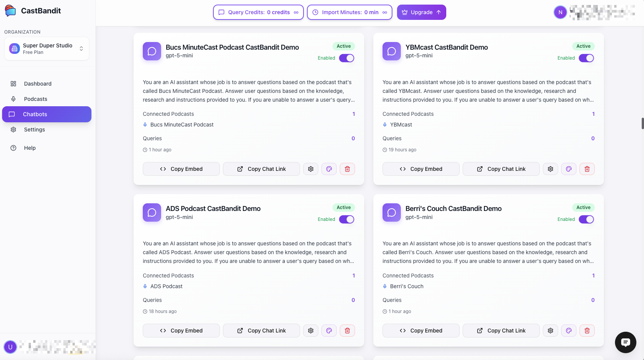
Task: Open the Import Minutes indicator
Action: click(350, 12)
